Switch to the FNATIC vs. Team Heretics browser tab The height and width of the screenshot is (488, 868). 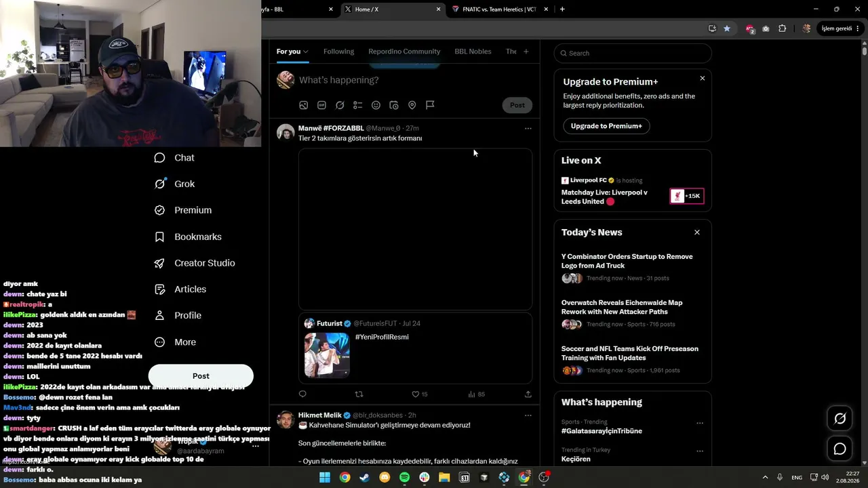500,9
